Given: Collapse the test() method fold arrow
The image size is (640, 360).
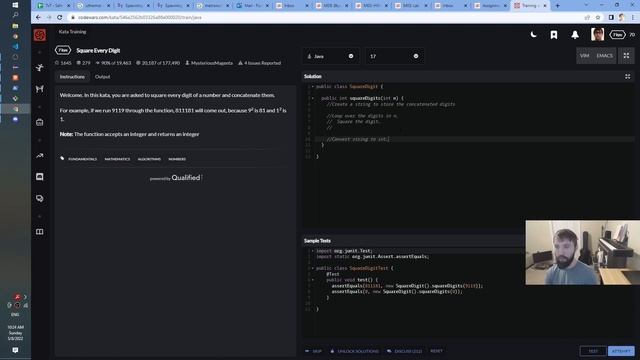Looking at the screenshot, I should click(x=313, y=280).
